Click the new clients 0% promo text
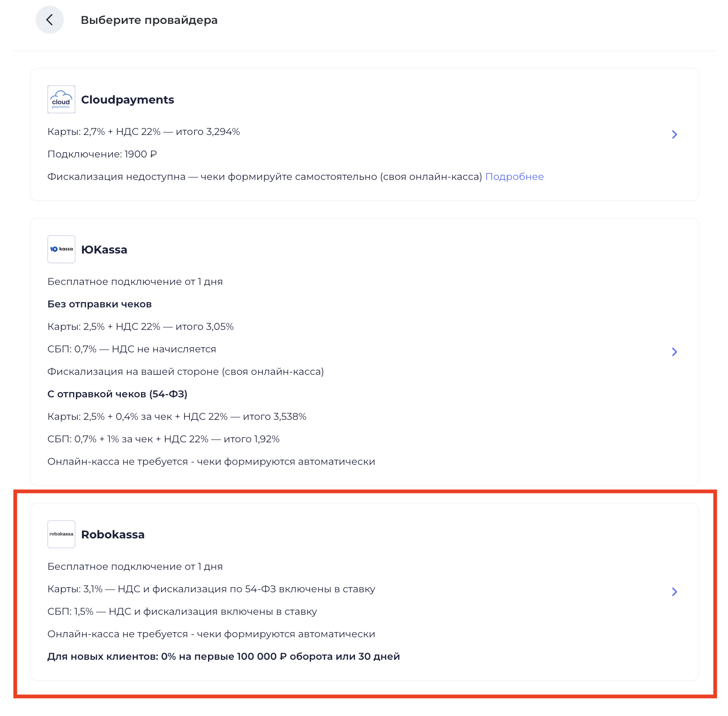Viewport: 728px width, 716px height. pyautogui.click(x=223, y=656)
